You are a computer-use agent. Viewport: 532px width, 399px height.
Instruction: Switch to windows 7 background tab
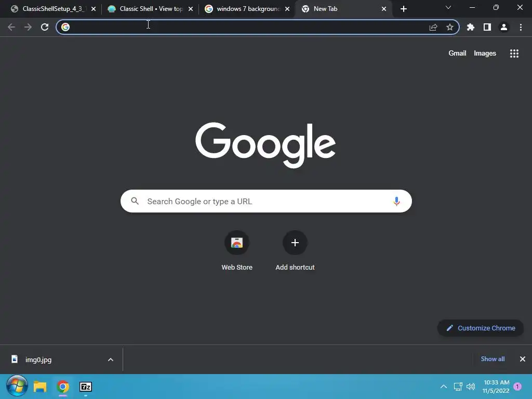click(x=247, y=9)
